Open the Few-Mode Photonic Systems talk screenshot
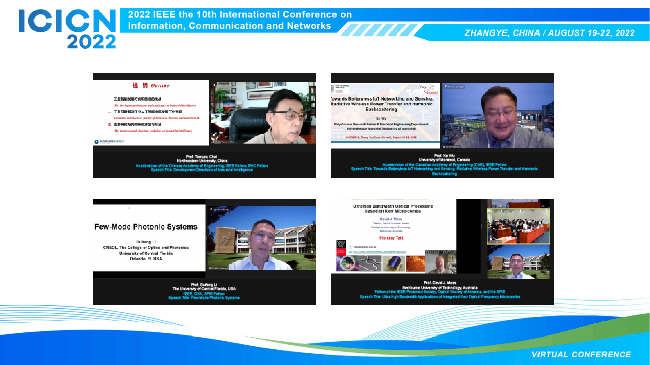Viewport: 650px width, 365px height. [204, 252]
